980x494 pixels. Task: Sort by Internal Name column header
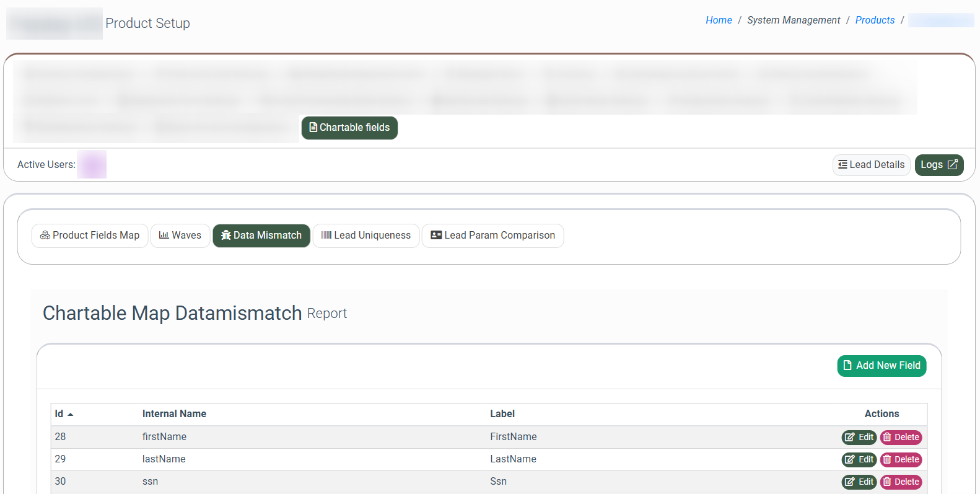coord(174,414)
